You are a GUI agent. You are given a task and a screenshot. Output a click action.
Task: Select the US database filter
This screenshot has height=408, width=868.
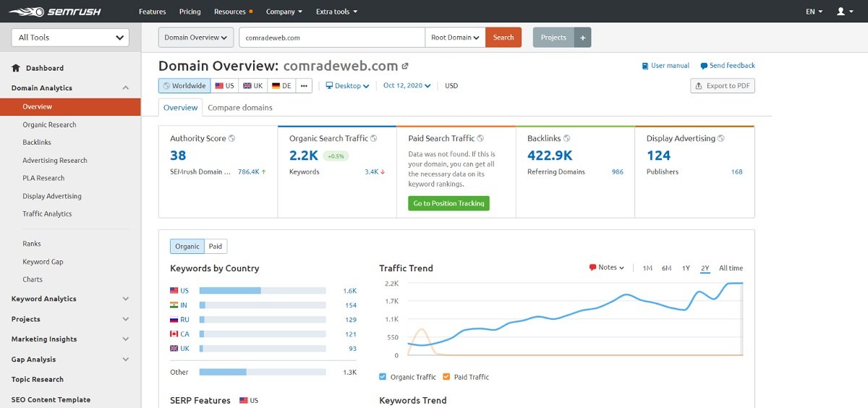click(225, 85)
